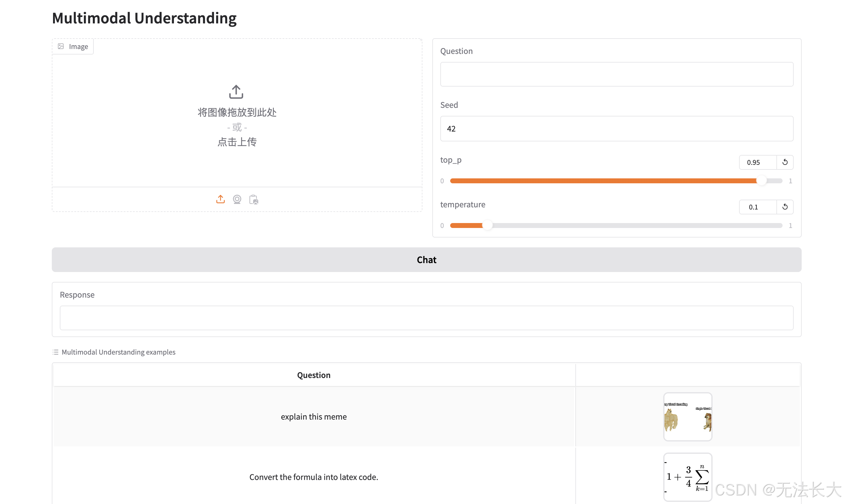This screenshot has width=843, height=504.
Task: Select the 'Convert the formula into latex code' example
Action: (x=313, y=477)
